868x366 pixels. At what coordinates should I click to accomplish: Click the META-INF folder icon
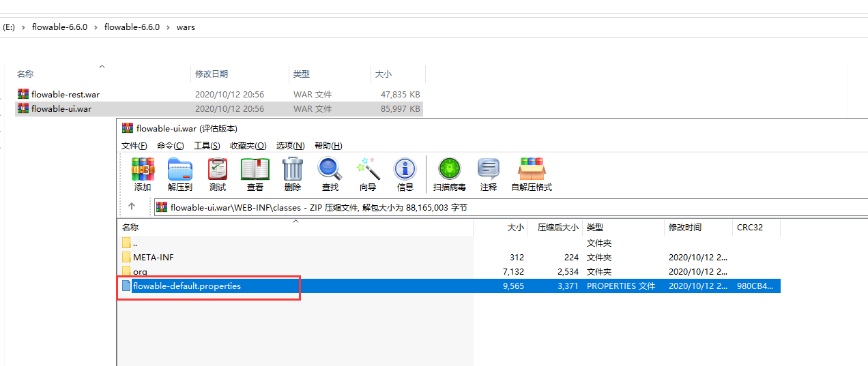pos(126,257)
